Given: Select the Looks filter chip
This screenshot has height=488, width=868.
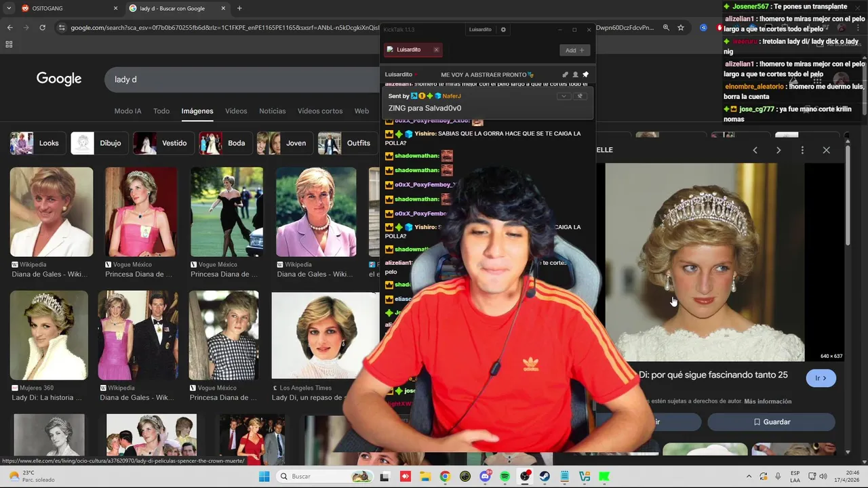Looking at the screenshot, I should (x=37, y=143).
